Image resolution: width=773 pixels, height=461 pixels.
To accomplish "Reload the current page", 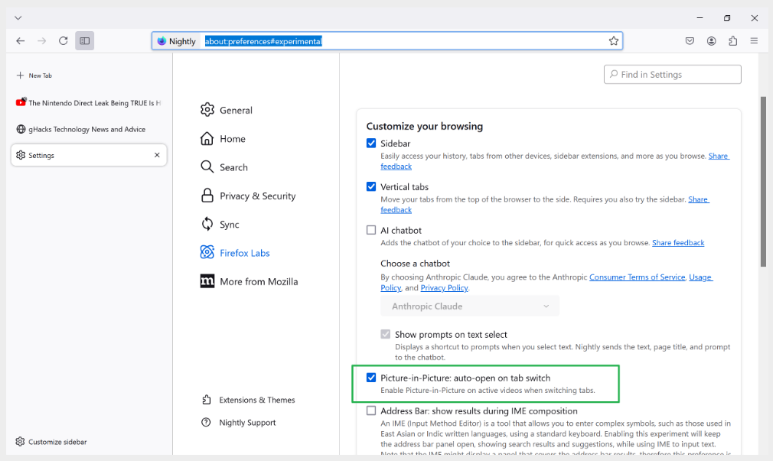I will 63,41.
